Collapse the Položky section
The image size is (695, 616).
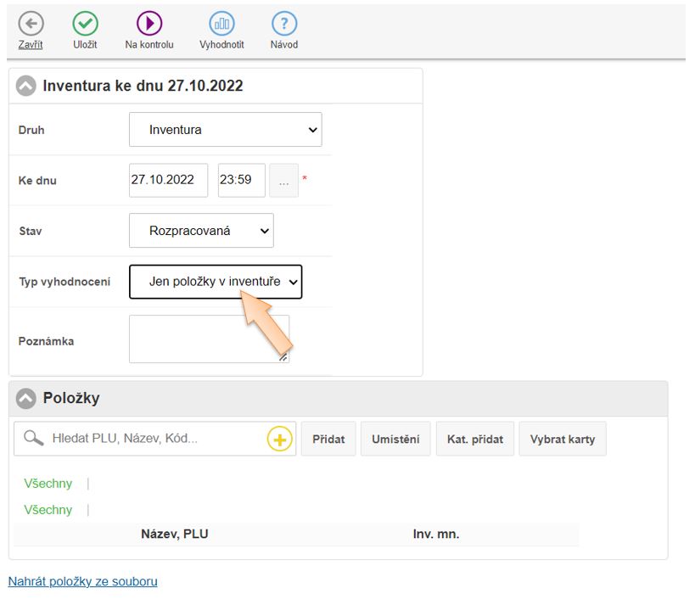point(27,398)
